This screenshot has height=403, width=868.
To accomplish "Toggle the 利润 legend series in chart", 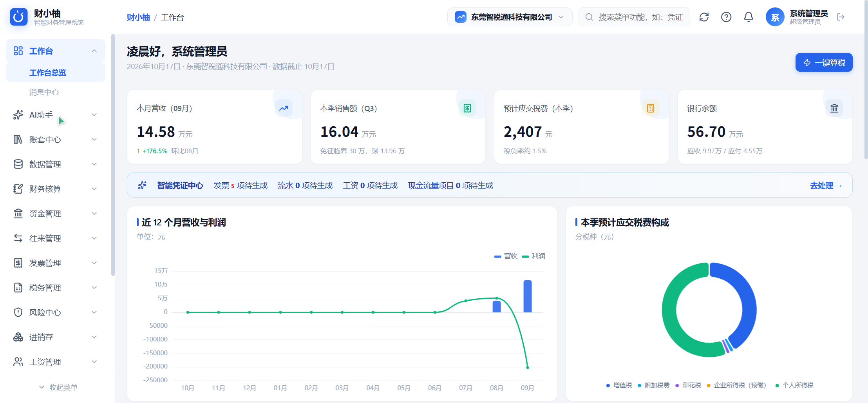I will [x=533, y=256].
